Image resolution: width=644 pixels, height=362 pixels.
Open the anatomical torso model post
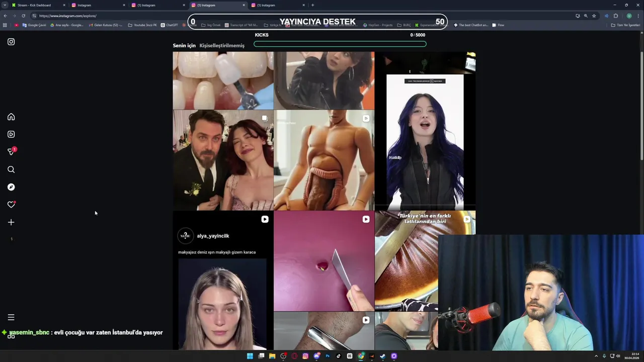(x=324, y=160)
